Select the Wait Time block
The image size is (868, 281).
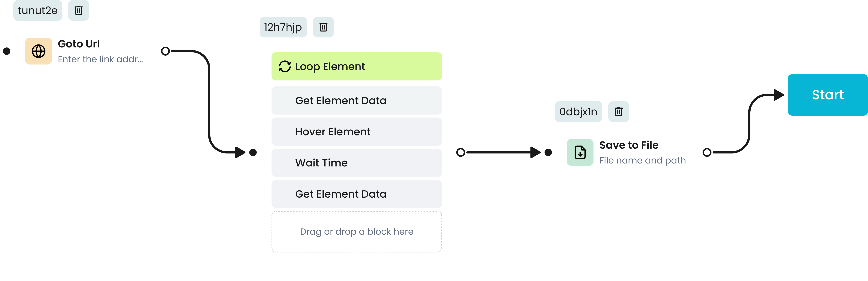(x=356, y=163)
